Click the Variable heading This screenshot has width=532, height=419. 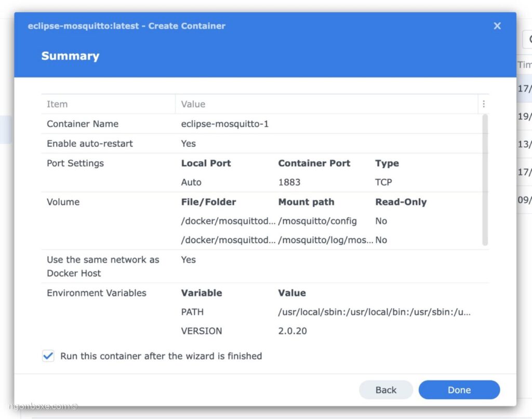[x=202, y=293]
